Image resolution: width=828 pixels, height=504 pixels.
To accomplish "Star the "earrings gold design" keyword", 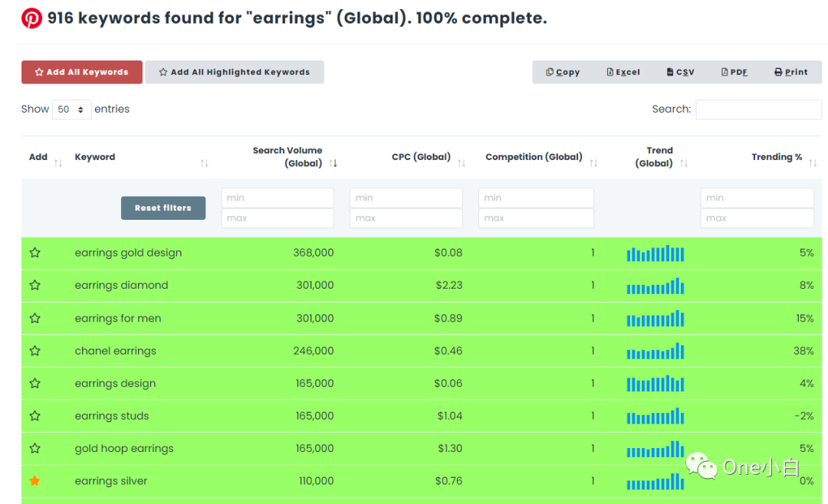I will (34, 253).
